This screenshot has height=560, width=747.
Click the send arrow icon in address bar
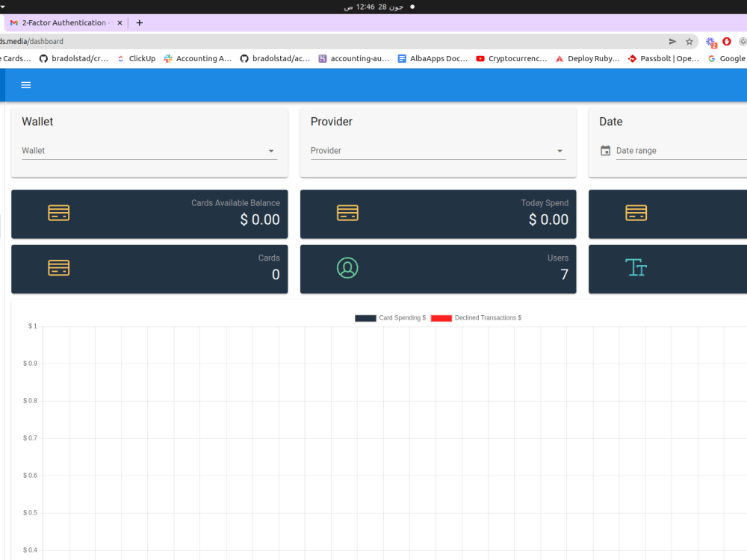point(672,41)
